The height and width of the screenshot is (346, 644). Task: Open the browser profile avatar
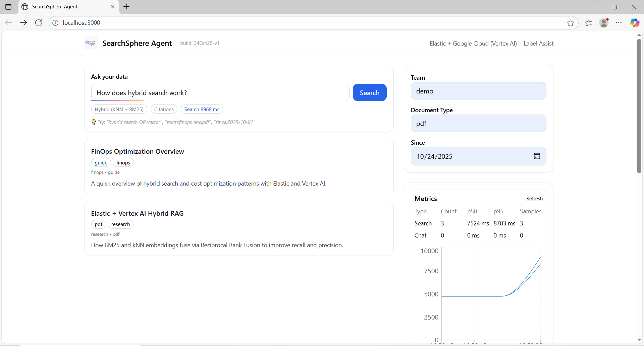point(604,23)
